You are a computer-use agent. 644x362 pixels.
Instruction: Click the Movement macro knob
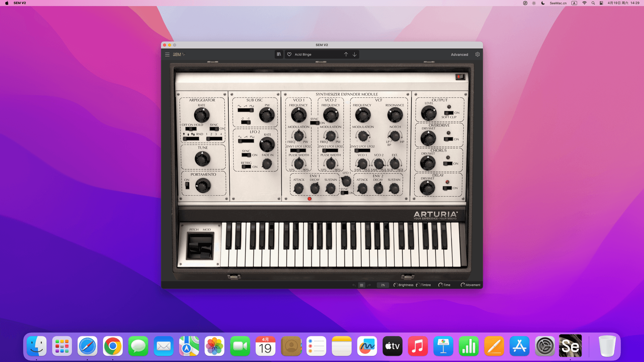click(463, 285)
